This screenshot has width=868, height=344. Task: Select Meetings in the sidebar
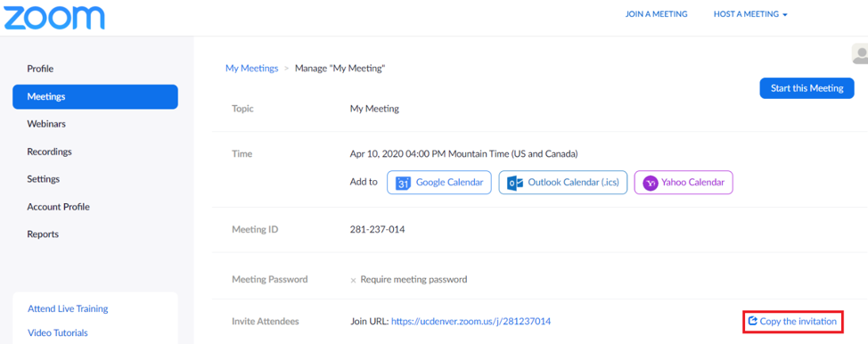[95, 96]
